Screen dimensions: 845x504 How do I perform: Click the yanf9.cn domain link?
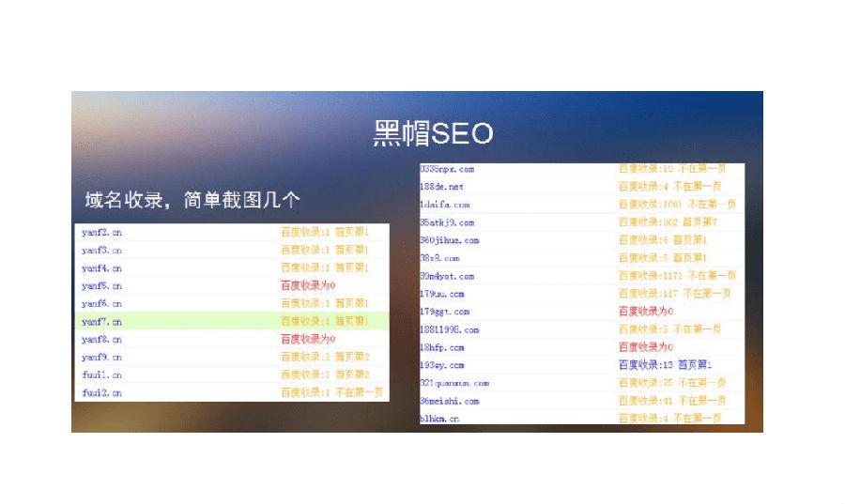click(101, 357)
